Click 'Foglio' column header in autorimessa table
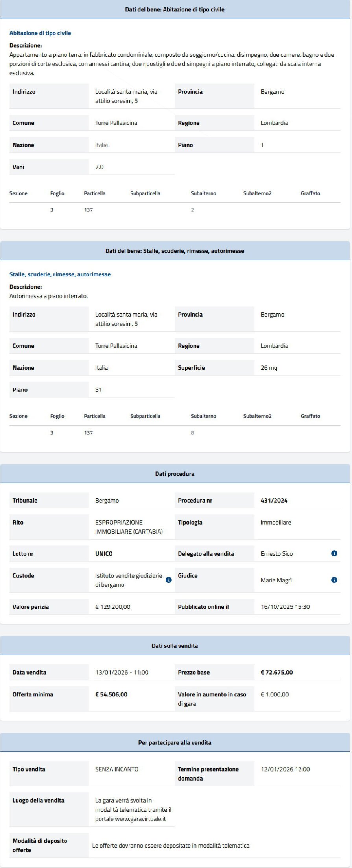 57,416
